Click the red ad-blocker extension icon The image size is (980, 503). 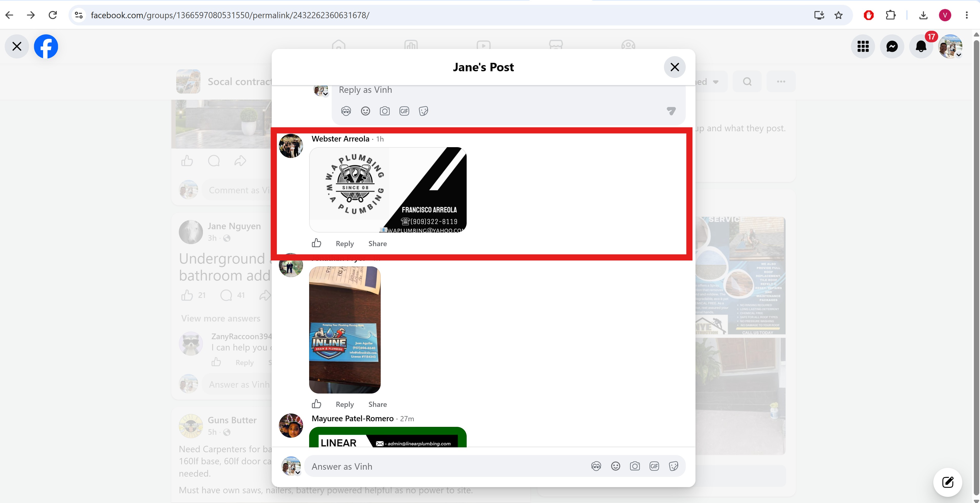coord(869,15)
